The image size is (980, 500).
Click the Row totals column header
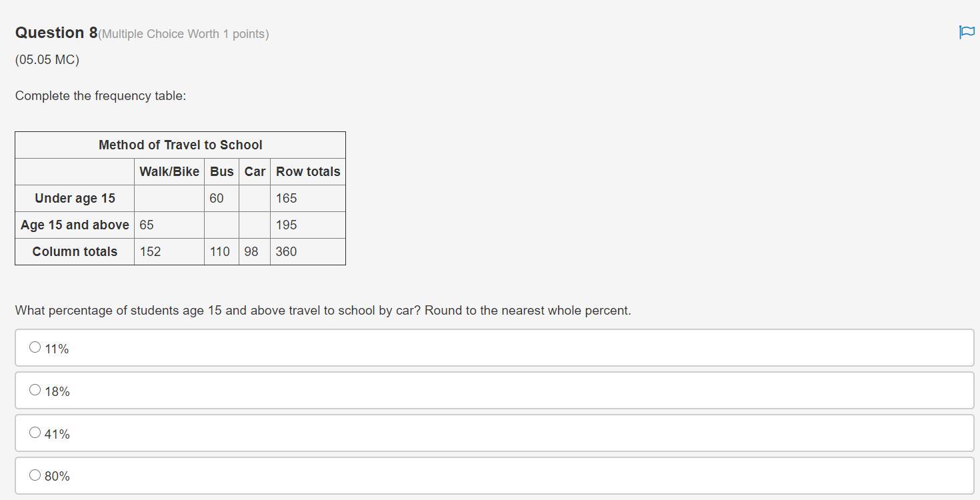point(308,171)
